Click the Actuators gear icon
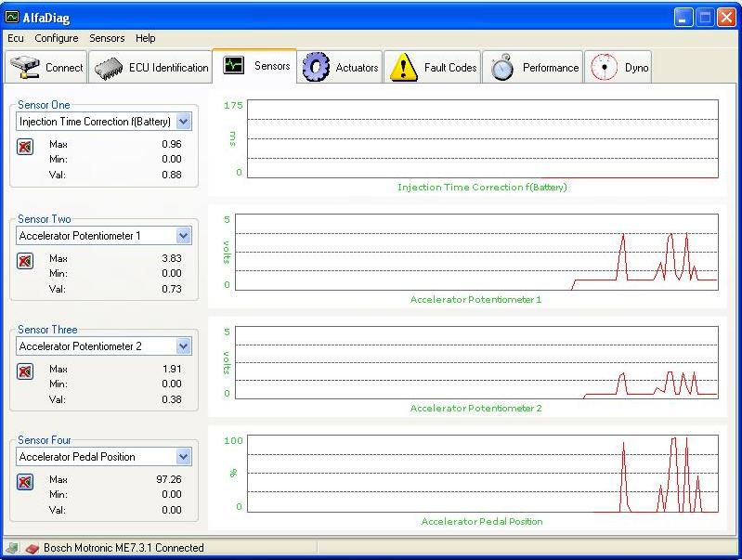This screenshot has width=742, height=560. point(317,67)
